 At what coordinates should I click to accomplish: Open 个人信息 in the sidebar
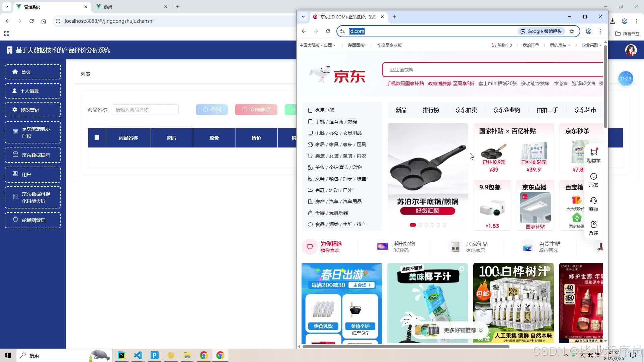(33, 91)
